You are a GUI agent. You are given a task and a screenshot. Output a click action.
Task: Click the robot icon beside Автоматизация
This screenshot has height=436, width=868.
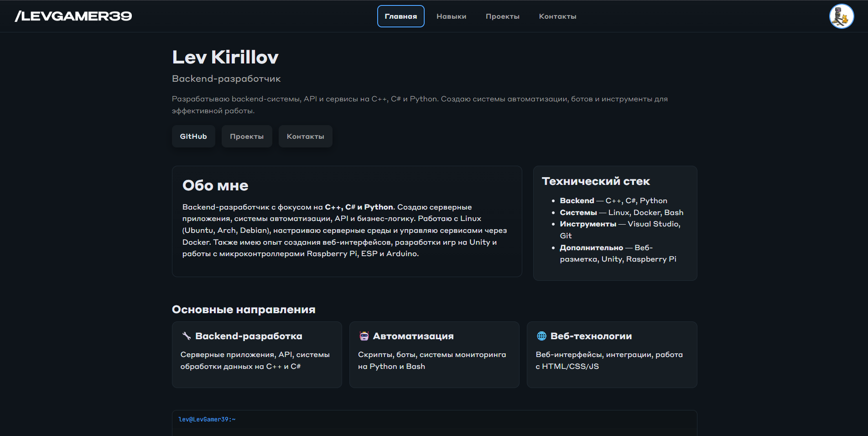point(364,336)
